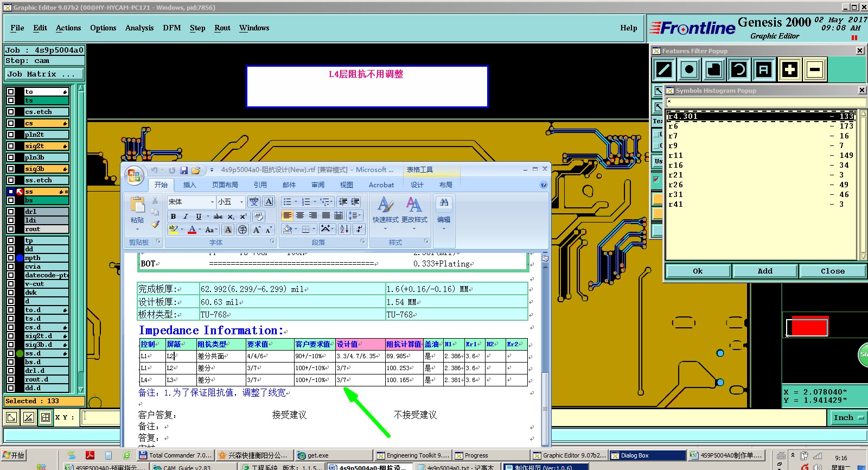This screenshot has height=470, width=868.
Task: Click red color swatch in preview panel
Action: tap(809, 327)
